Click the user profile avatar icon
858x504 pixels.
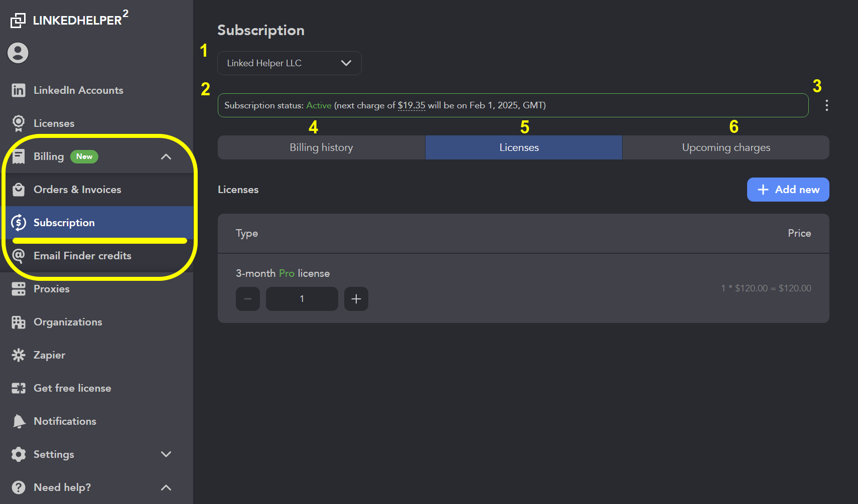click(18, 53)
